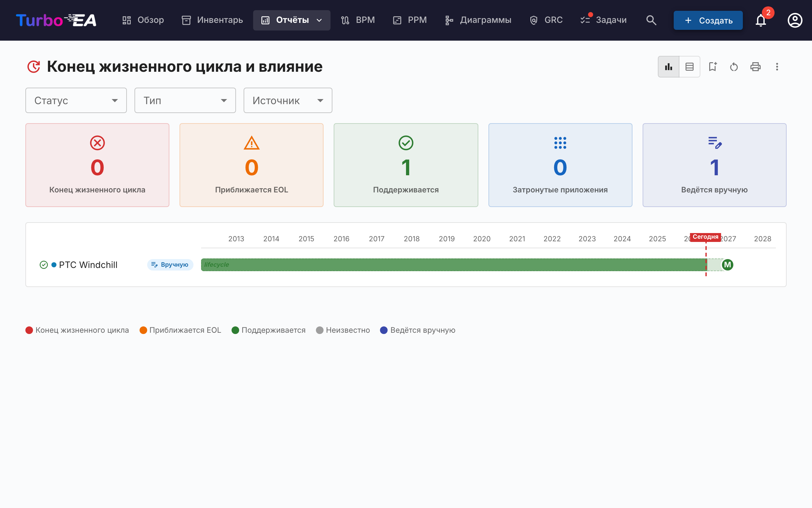Viewport: 812px width, 508px height.
Task: Switch to table view toggle
Action: click(x=690, y=67)
